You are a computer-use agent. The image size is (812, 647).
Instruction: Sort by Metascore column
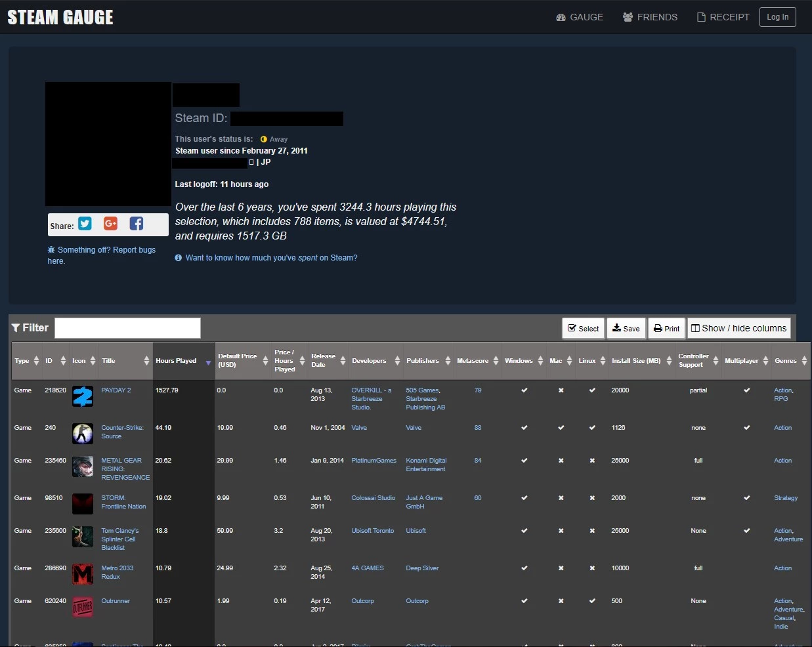click(477, 361)
